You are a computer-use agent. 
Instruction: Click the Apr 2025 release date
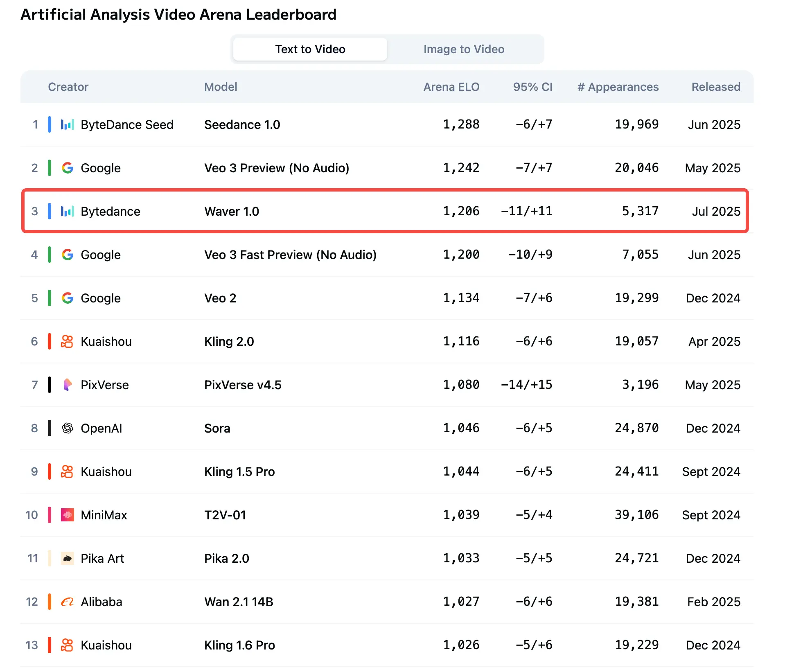(x=714, y=341)
